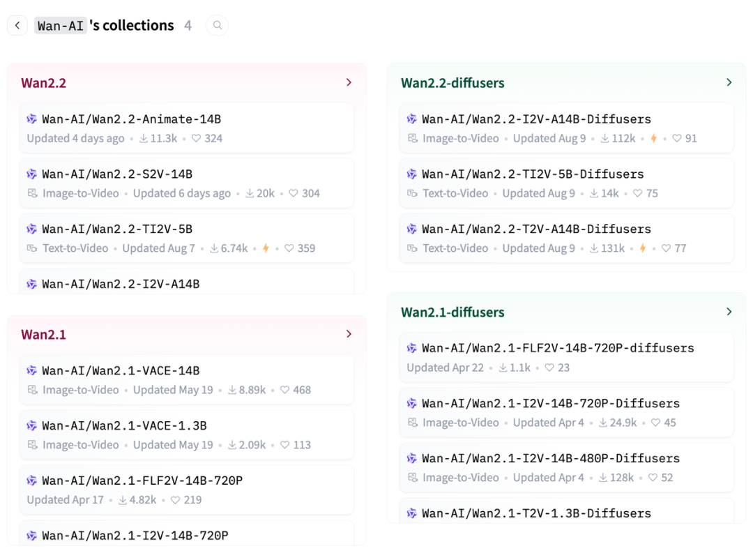Click the heart icon with 91 likes

[676, 138]
